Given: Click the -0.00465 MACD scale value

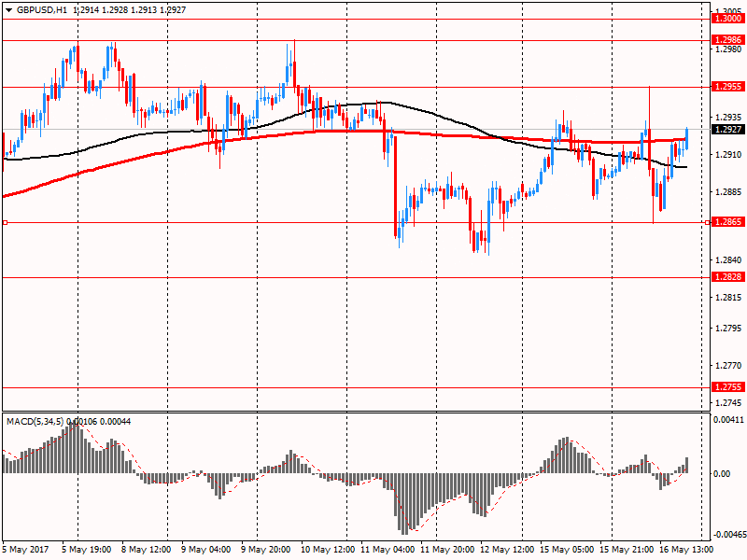Looking at the screenshot, I should [x=729, y=535].
